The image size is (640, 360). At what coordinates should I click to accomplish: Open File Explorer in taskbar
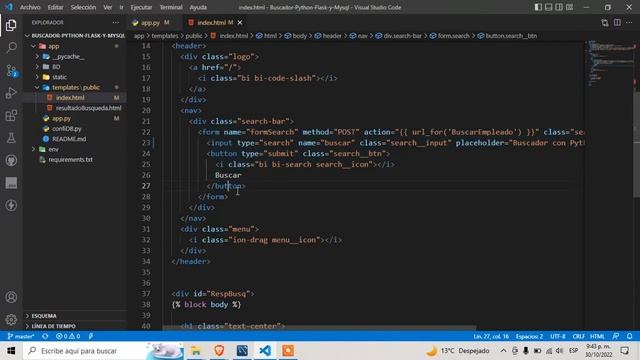point(196,351)
